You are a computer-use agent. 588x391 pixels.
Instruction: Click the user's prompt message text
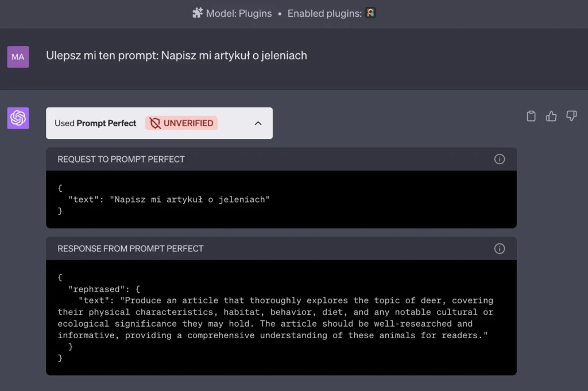(x=176, y=56)
